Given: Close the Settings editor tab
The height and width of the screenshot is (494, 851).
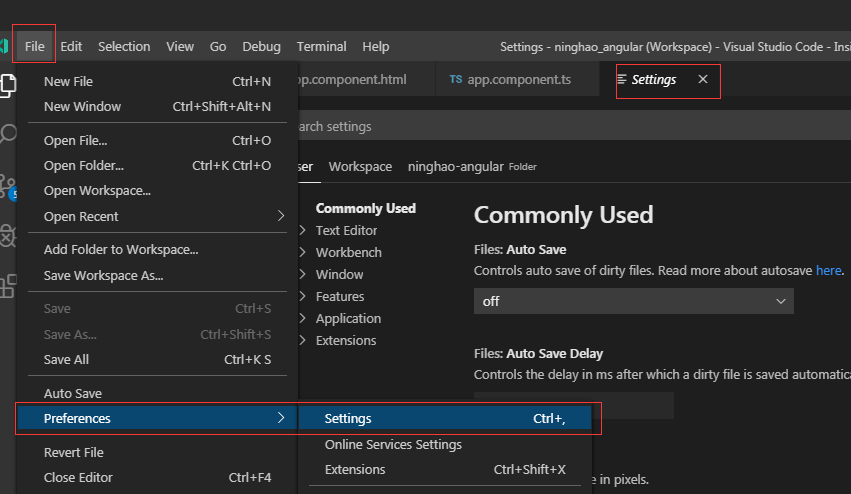Looking at the screenshot, I should tap(703, 79).
